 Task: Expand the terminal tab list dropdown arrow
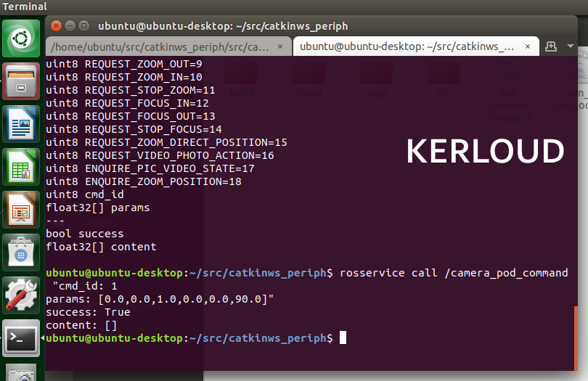click(x=571, y=46)
